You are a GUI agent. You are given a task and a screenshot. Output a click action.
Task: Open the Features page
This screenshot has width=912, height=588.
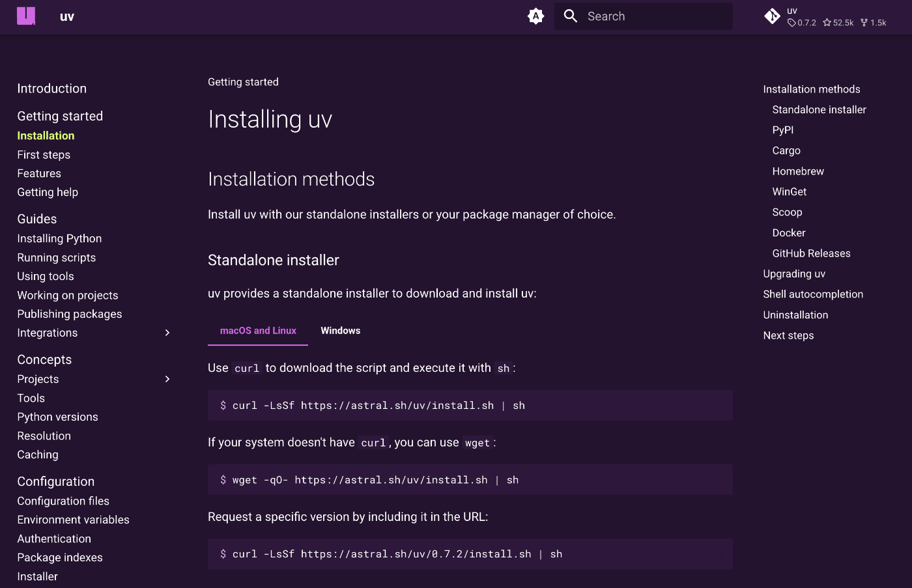39,173
